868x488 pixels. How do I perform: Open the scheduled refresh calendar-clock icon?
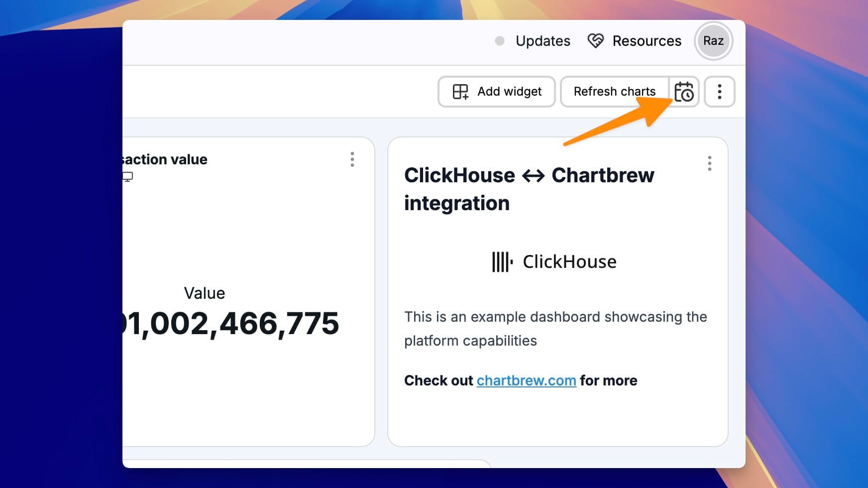(x=684, y=92)
